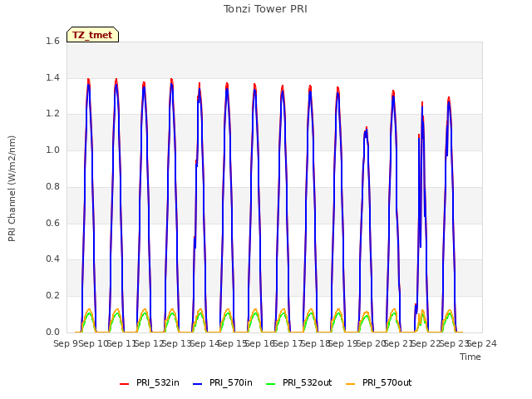Click the orange PRI_570out legend swatch
The image size is (532, 399).
[351, 384]
